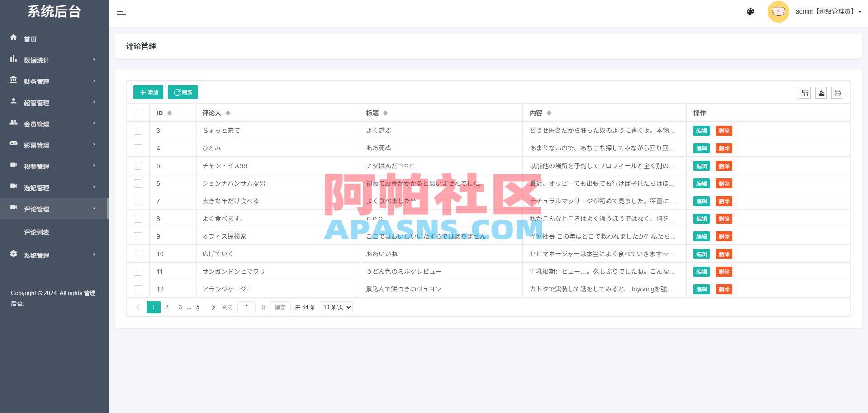Sort by 标题 column arrows
868x413 pixels.
[385, 113]
